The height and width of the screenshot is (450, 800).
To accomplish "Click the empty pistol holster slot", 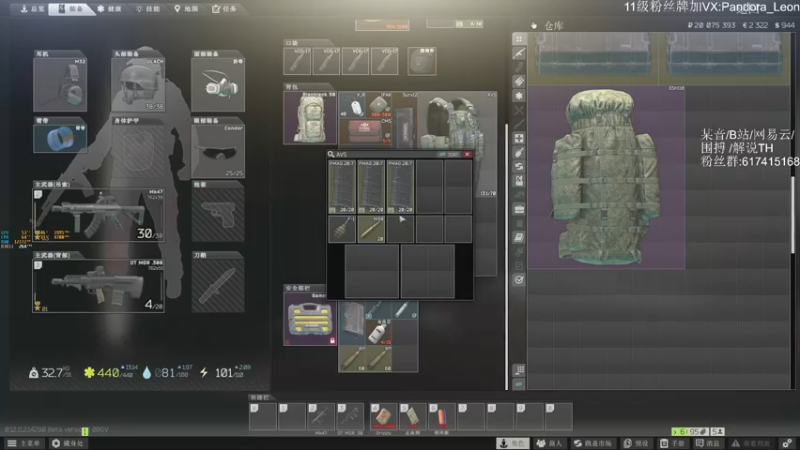I will tap(218, 214).
